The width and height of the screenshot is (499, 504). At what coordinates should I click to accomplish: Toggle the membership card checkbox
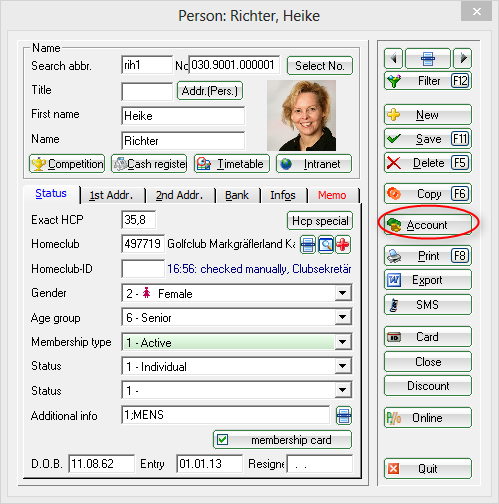pos(223,440)
